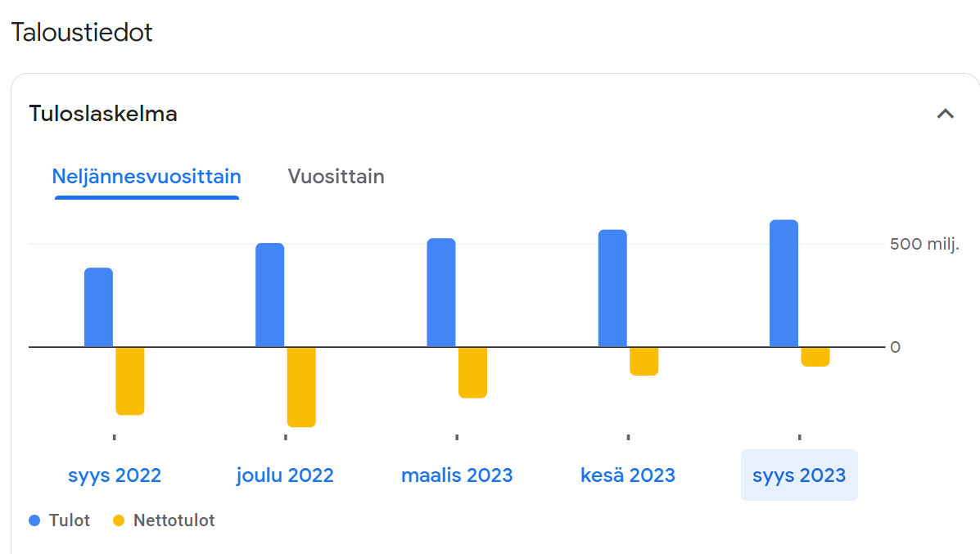The image size is (980, 554).
Task: Select the highlighted syys 2023 quarter
Action: (x=799, y=475)
